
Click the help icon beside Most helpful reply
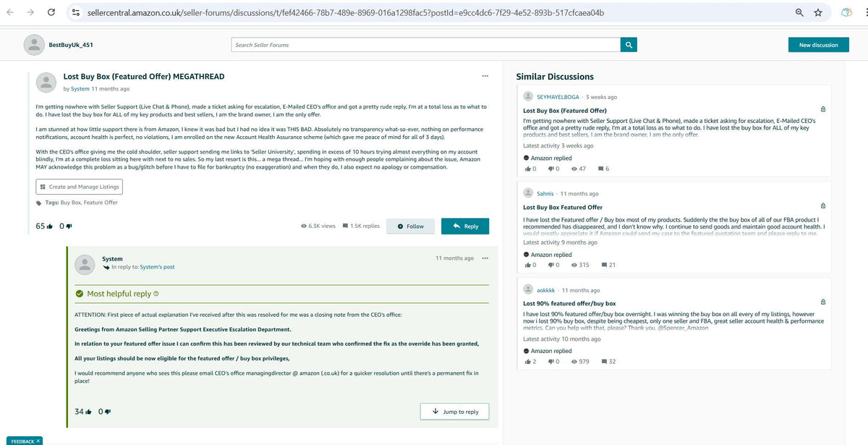[156, 294]
